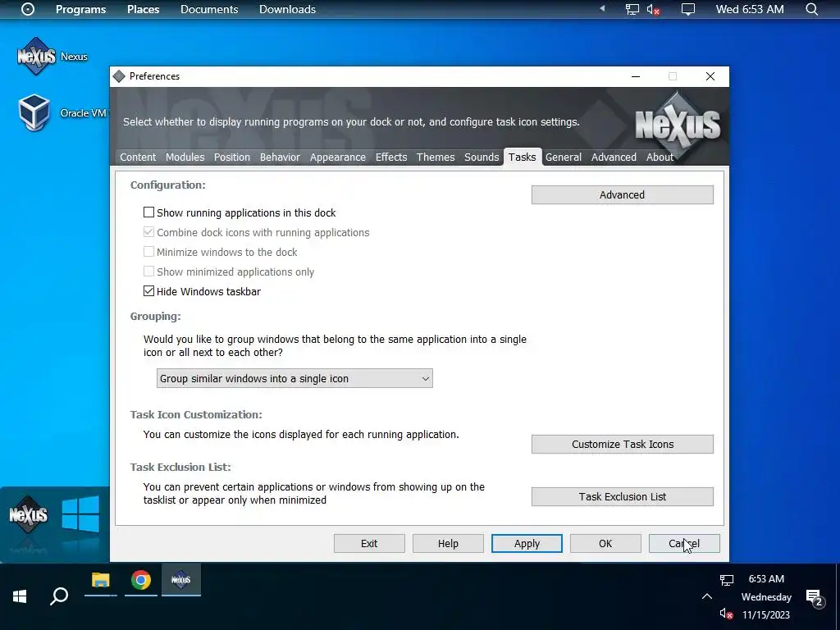Switch to the Effects tab
This screenshot has height=630, width=840.
pyautogui.click(x=391, y=157)
